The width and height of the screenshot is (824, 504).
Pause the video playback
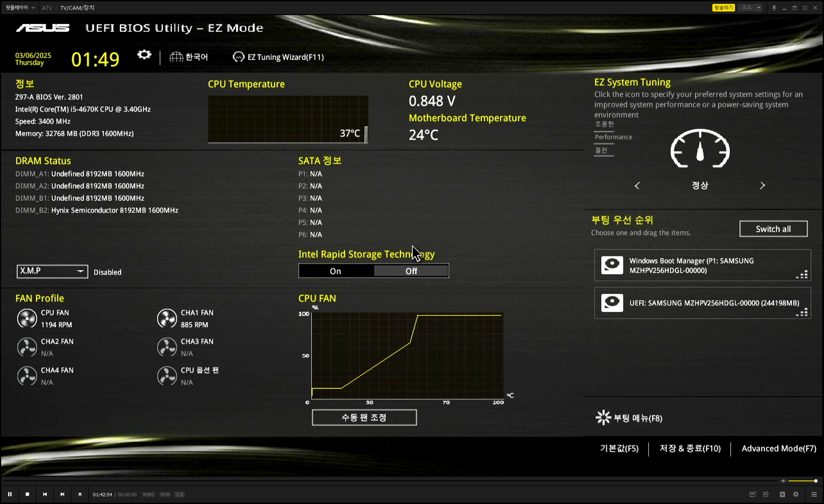[x=10, y=494]
